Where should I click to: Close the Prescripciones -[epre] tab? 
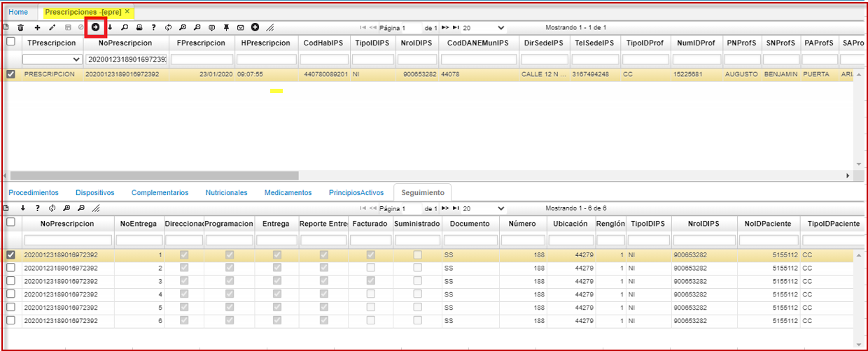point(127,12)
